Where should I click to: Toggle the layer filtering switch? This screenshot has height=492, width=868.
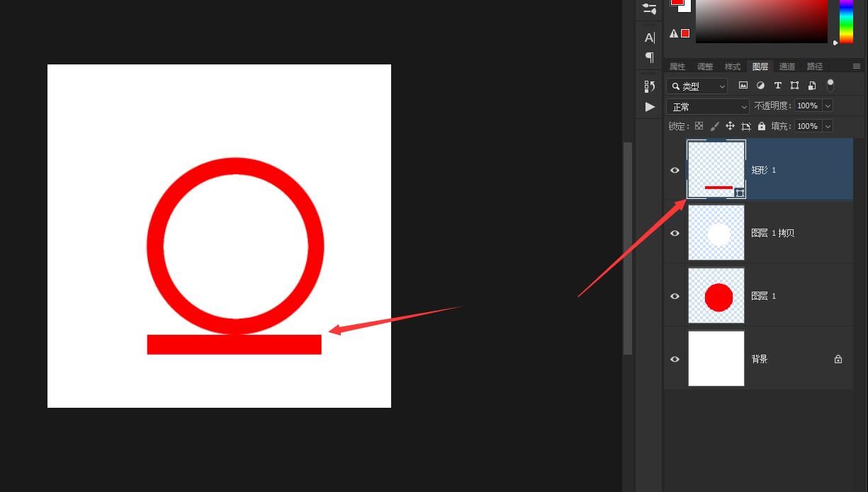[830, 86]
